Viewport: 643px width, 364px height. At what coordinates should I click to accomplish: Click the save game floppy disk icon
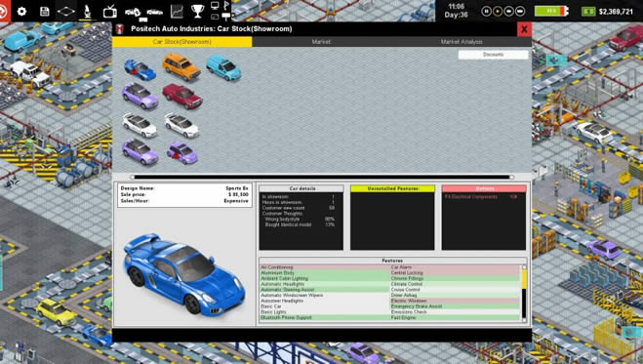44,11
